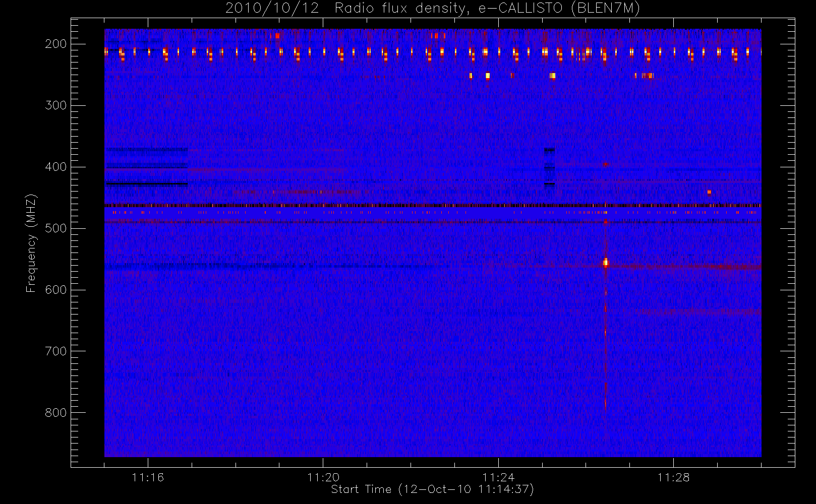Screen dimensions: 816x504
Task: Click the 500 frequency tick label
Action: [x=56, y=228]
